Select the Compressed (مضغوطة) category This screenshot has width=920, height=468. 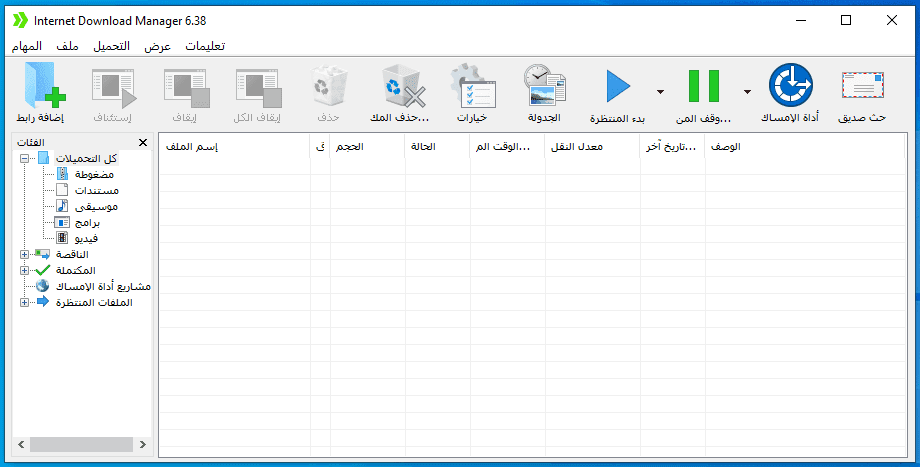tap(94, 174)
